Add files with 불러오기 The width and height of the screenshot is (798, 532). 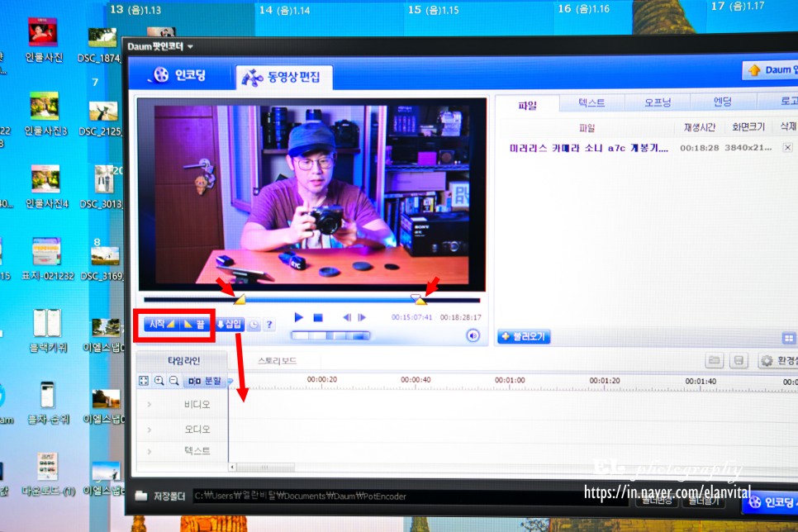click(524, 336)
